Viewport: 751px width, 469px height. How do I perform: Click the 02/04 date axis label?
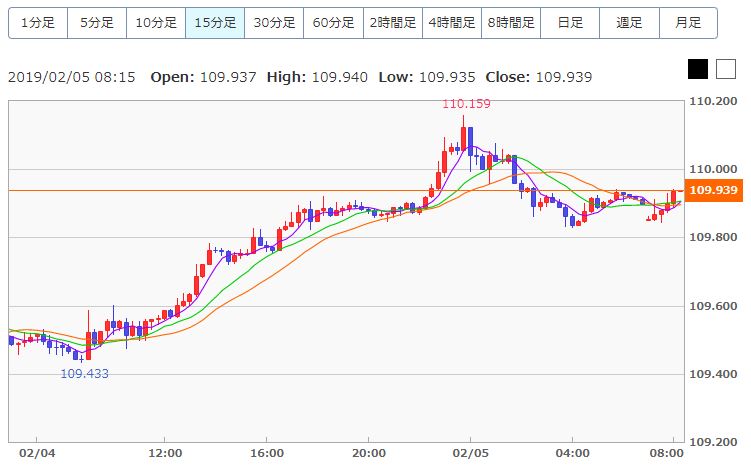37,453
